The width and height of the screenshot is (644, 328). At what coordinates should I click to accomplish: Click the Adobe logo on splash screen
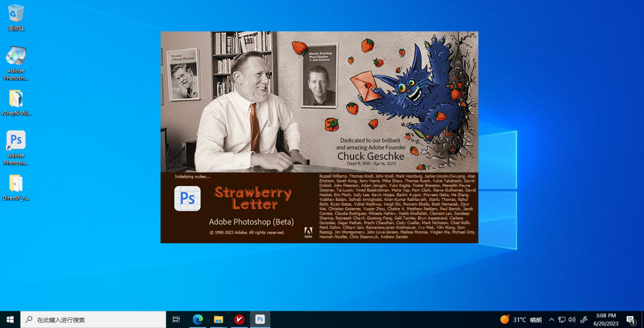[x=308, y=233]
